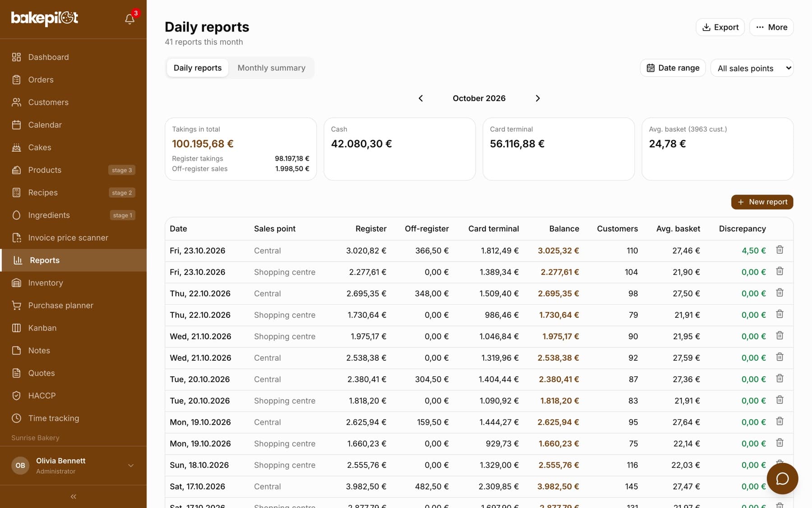Collapse the sidebar with double chevron

pos(73,497)
